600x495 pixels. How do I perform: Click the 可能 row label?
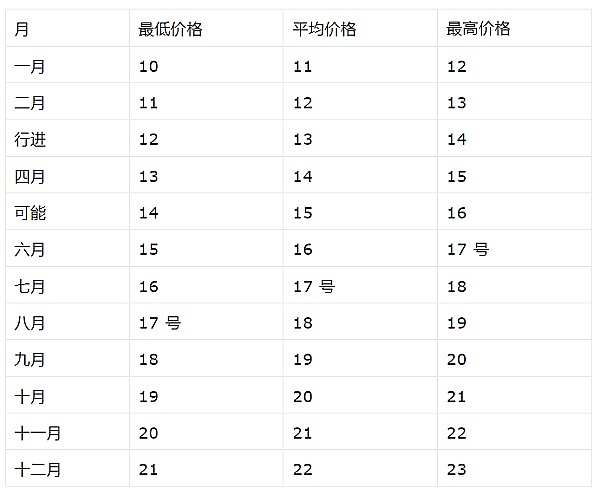point(30,213)
